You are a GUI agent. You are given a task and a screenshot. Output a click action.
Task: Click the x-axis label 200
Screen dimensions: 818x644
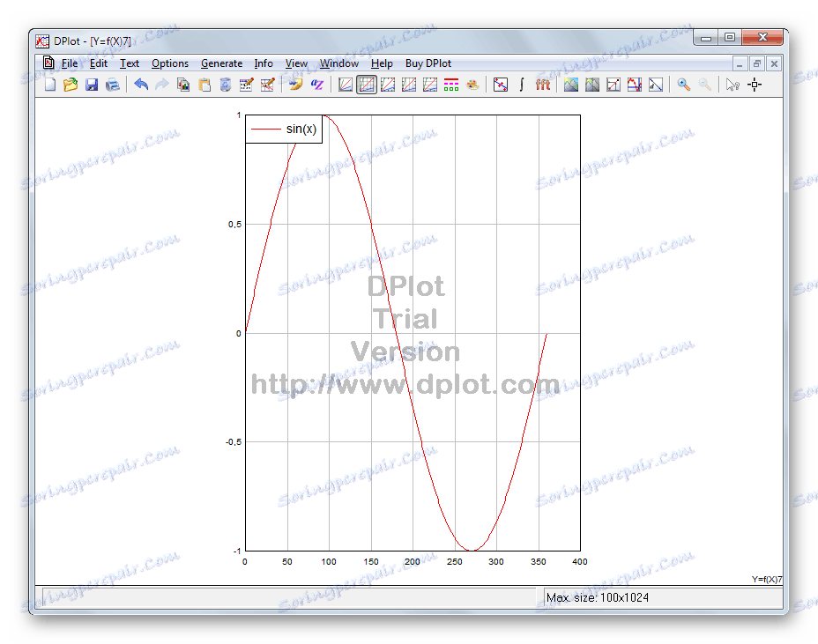[x=413, y=561]
